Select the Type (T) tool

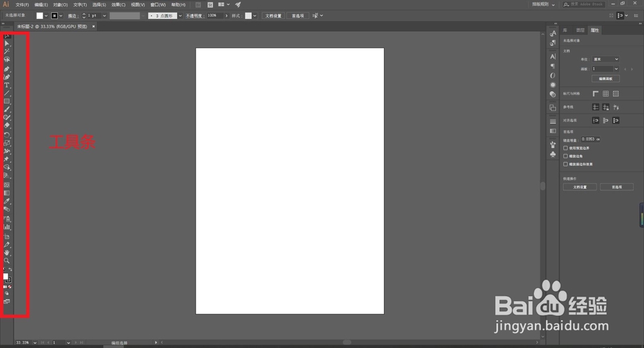click(x=7, y=86)
